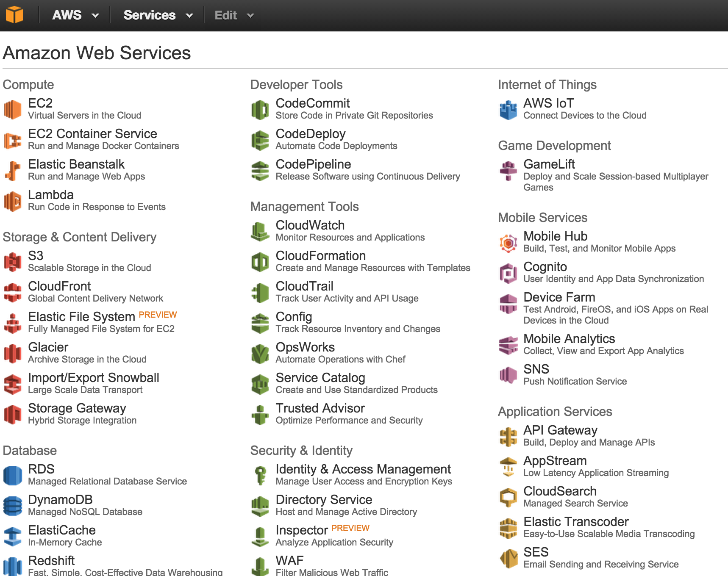Screen dimensions: 728x576
Task: Click the CloudWatch icon
Action: [260, 232]
